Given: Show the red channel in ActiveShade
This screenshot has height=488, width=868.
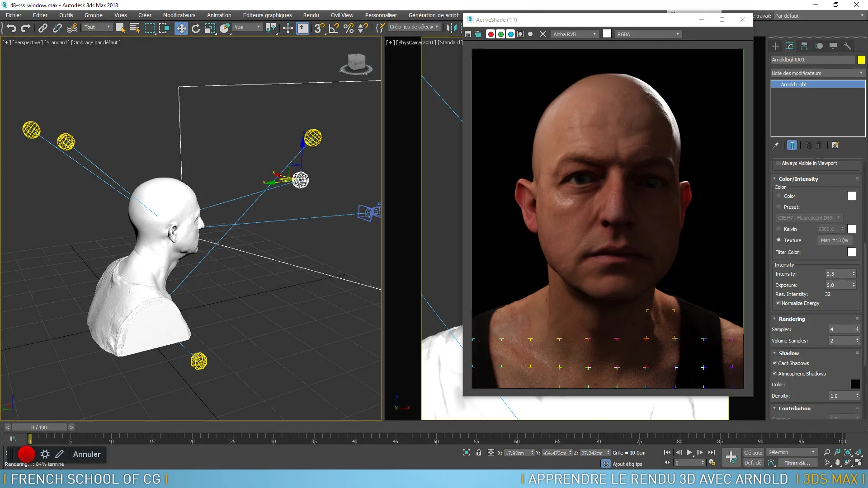Looking at the screenshot, I should [x=490, y=34].
